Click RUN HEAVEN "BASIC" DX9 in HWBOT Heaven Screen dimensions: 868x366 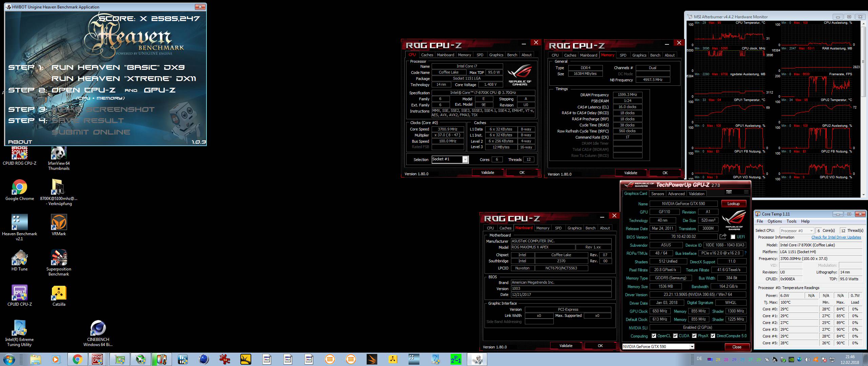[118, 67]
